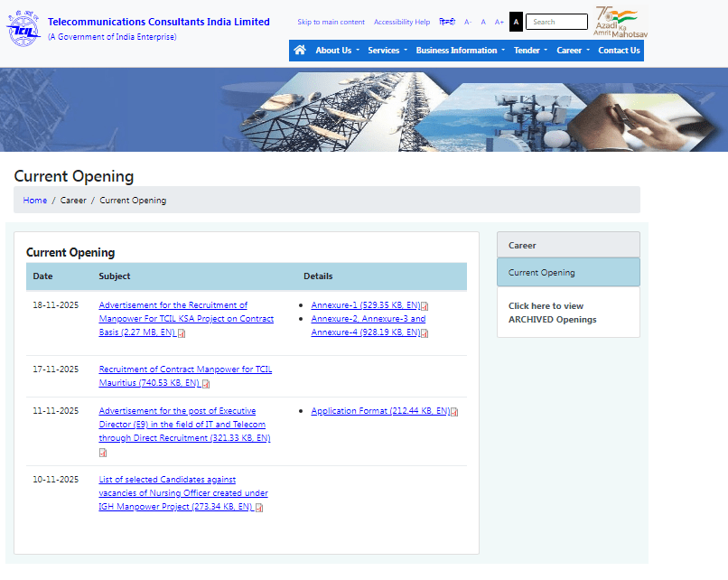Click the PDF icon after Annexure-4
This screenshot has height=580, width=728.
pyautogui.click(x=423, y=332)
